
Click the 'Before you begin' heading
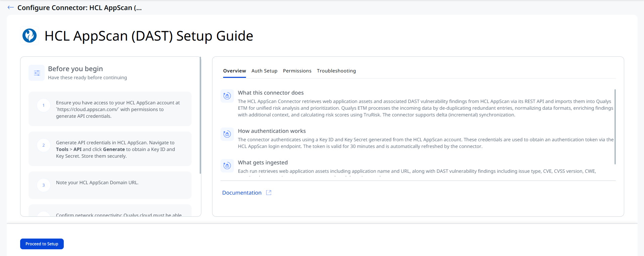(76, 69)
